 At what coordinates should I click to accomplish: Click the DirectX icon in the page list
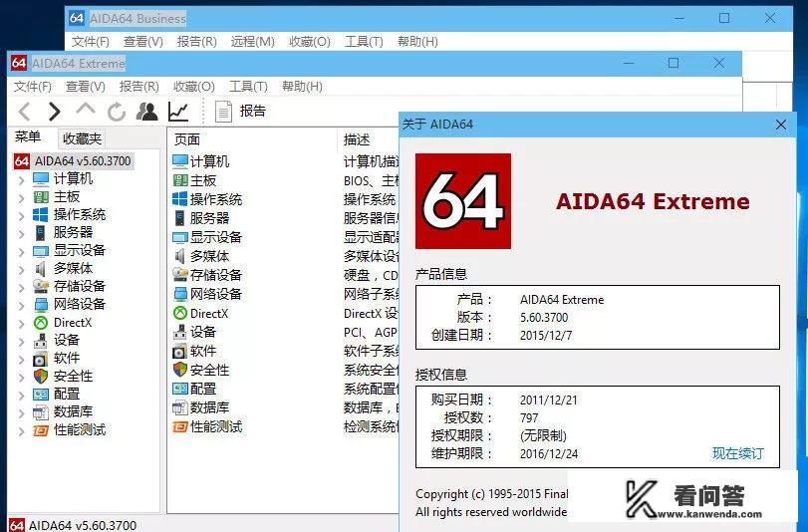pos(180,313)
